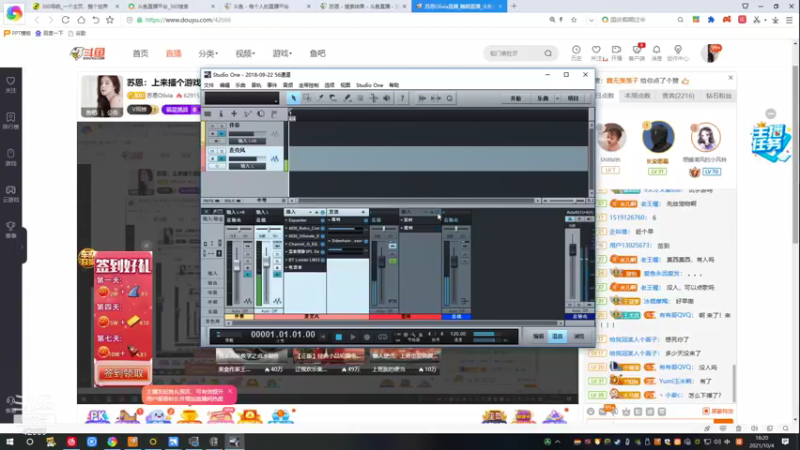Open the track inspector info icon
This screenshot has width=800, height=450.
pos(221,114)
